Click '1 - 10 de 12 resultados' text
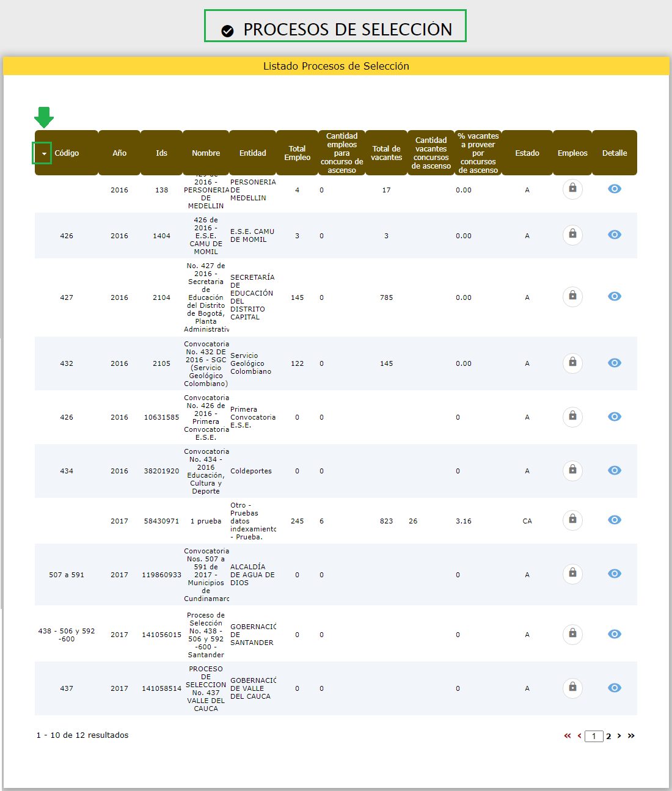Viewport: 672px width, 791px height. (82, 735)
